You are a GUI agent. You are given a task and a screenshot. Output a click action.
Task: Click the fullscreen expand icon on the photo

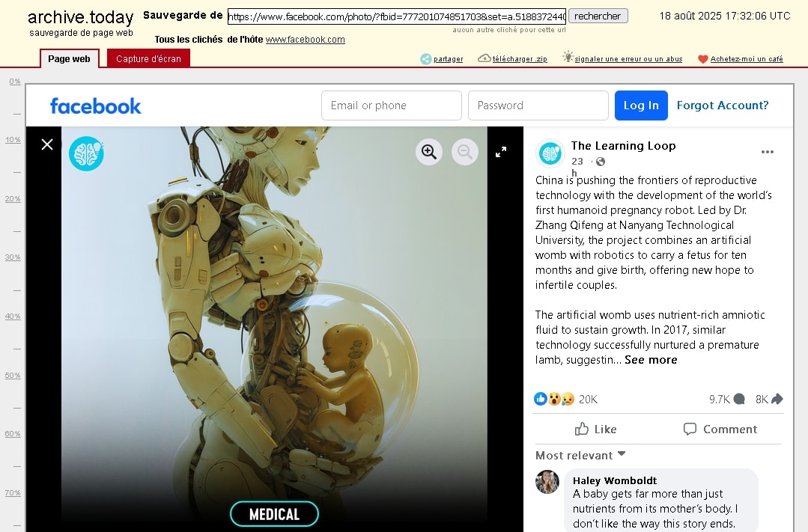tap(500, 151)
